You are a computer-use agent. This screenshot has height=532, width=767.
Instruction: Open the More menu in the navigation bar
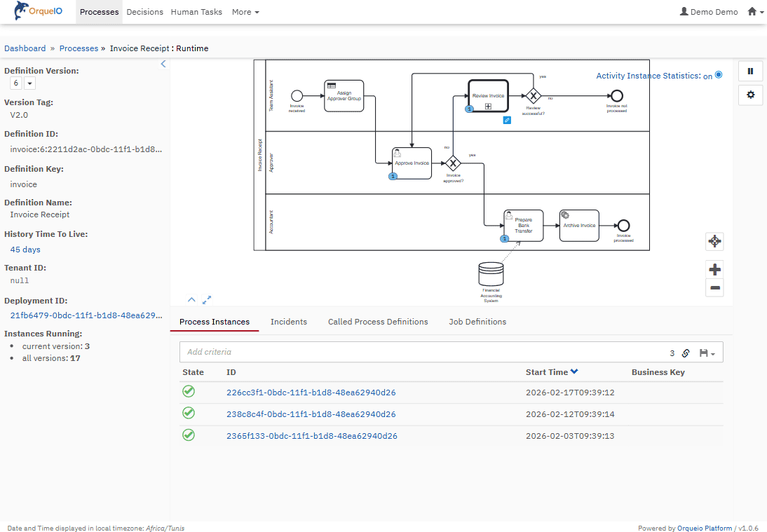245,12
